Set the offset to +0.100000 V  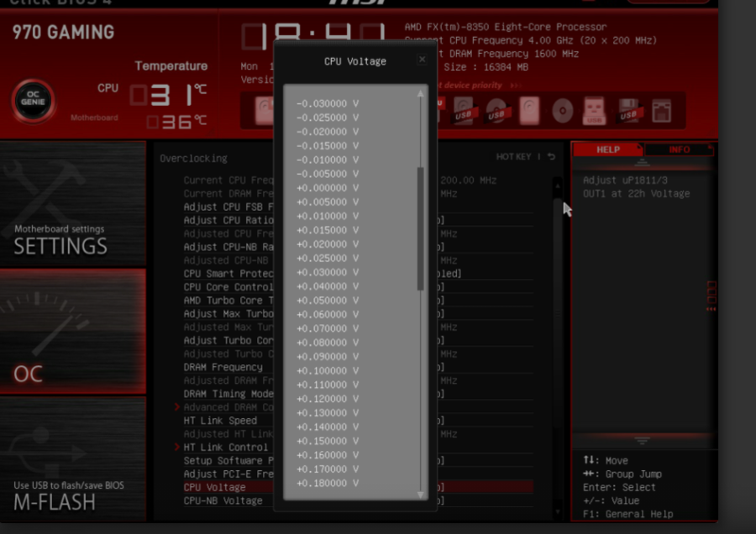tap(328, 370)
